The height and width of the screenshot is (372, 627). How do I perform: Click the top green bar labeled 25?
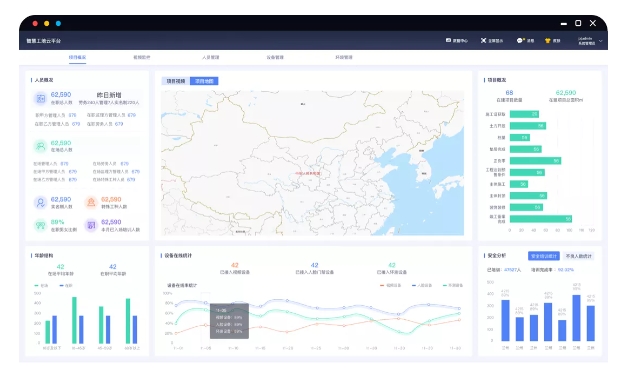point(524,114)
